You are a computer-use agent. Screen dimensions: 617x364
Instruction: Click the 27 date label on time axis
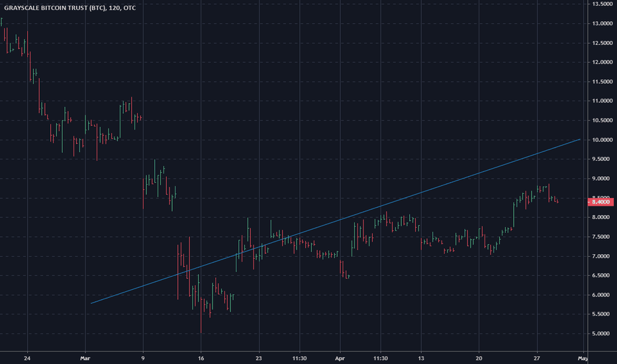tap(537, 359)
